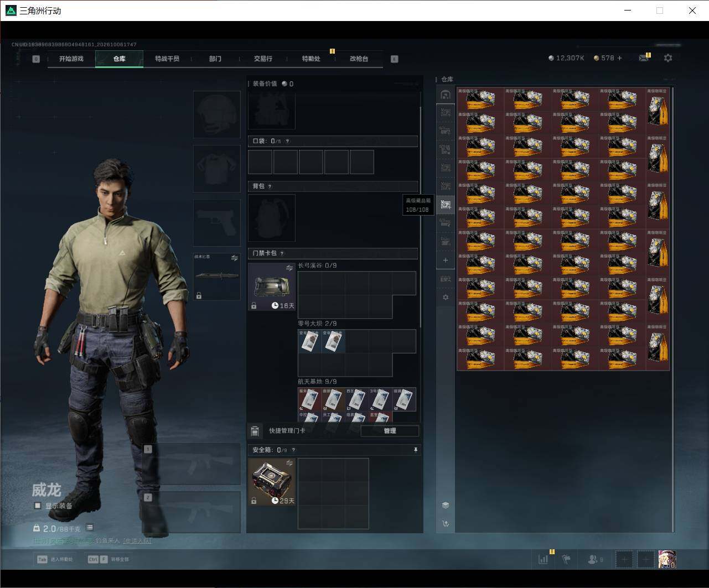Open the 门禁卡包 help question mark

(282, 254)
